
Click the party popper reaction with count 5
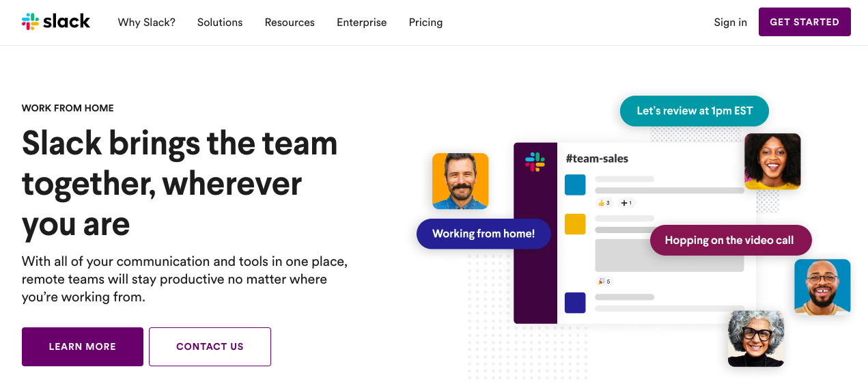click(x=604, y=281)
